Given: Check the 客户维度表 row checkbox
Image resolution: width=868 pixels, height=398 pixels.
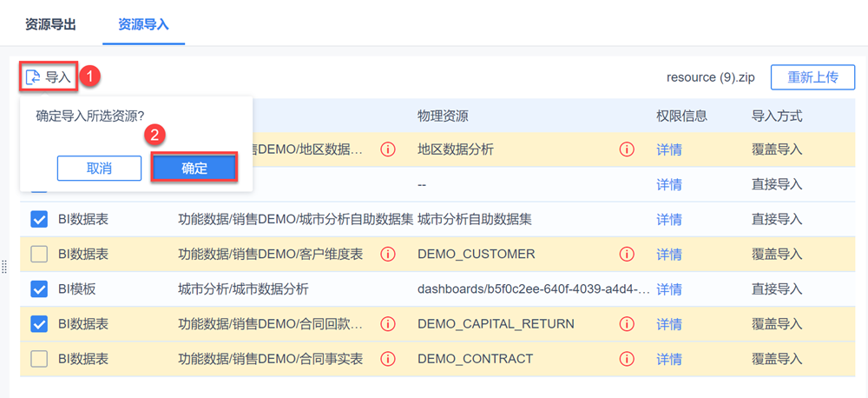Looking at the screenshot, I should pyautogui.click(x=39, y=254).
